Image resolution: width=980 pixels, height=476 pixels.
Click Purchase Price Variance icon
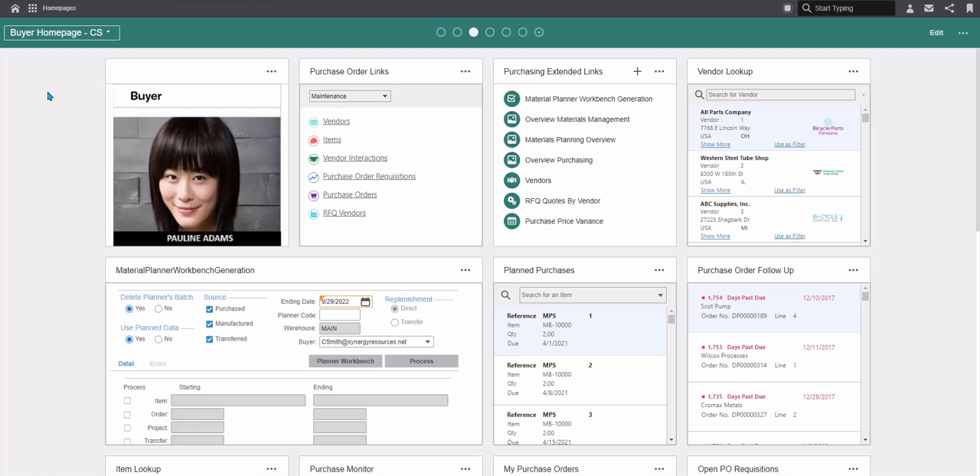click(x=511, y=221)
